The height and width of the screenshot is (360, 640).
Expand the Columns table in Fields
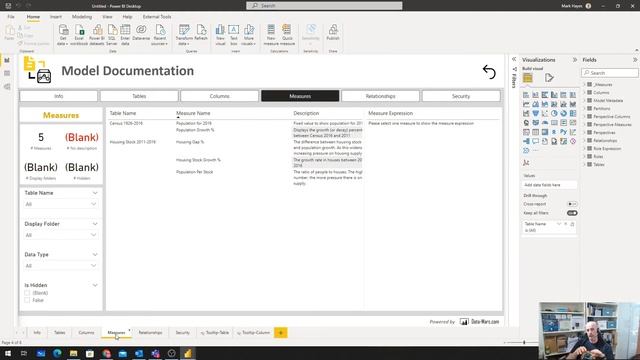(584, 93)
